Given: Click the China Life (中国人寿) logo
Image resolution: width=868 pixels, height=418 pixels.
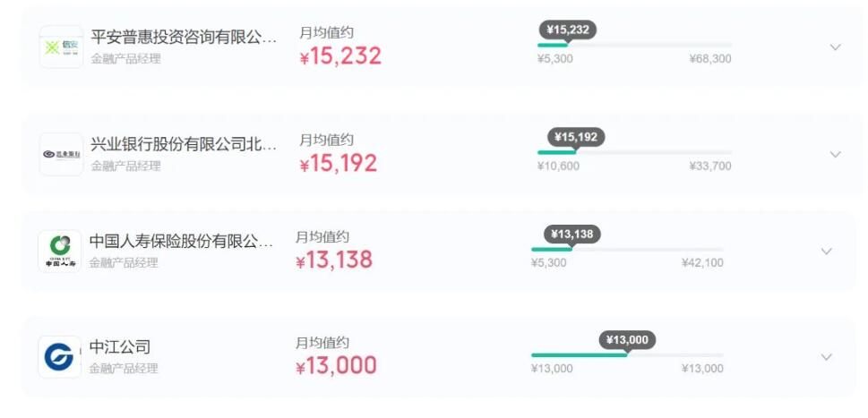Looking at the screenshot, I should (59, 251).
